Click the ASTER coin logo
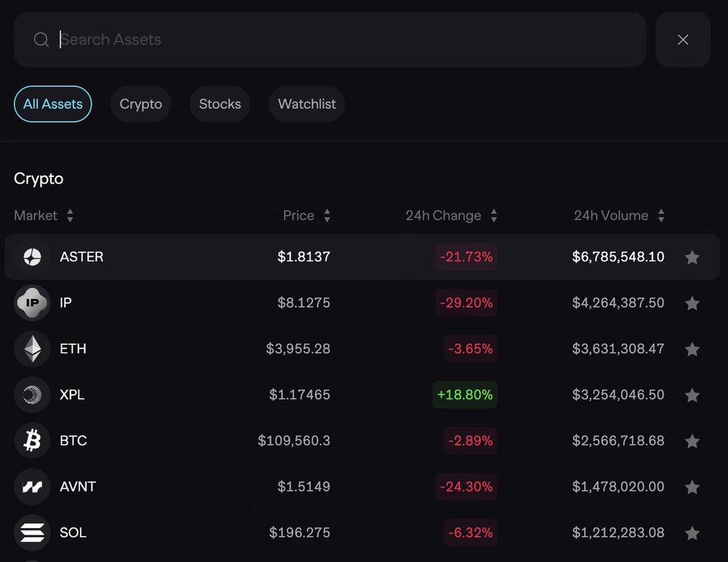The height and width of the screenshot is (562, 728). 32,257
